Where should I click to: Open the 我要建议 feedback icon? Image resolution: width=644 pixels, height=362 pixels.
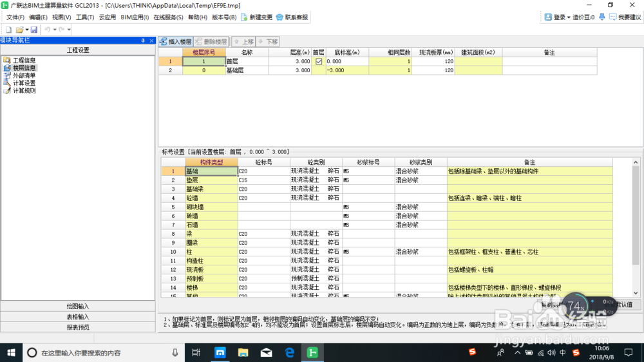point(613,17)
